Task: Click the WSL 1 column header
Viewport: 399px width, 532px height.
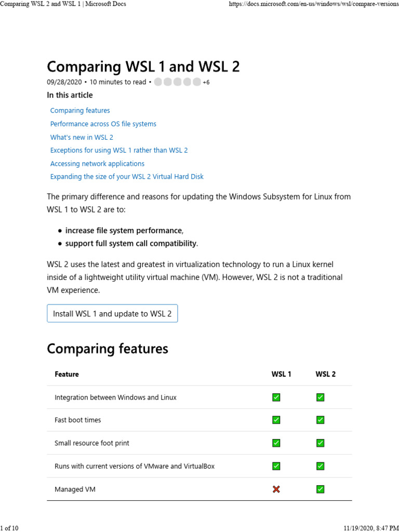Action: pos(281,374)
